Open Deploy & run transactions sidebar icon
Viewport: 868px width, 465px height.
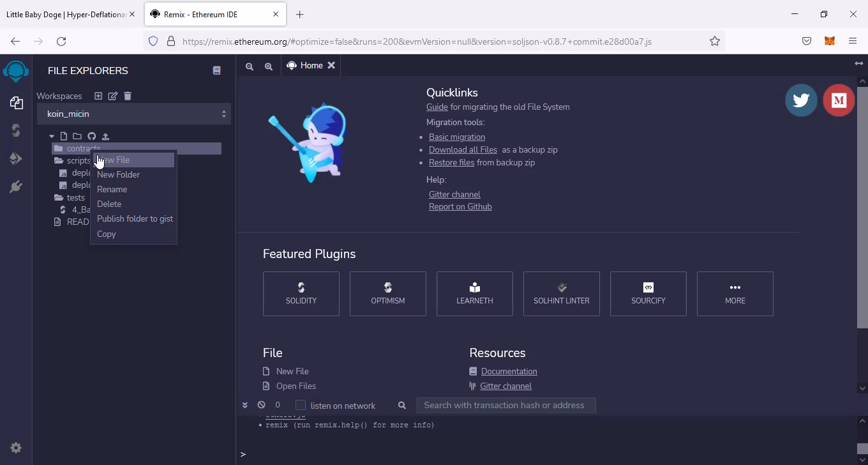point(16,158)
